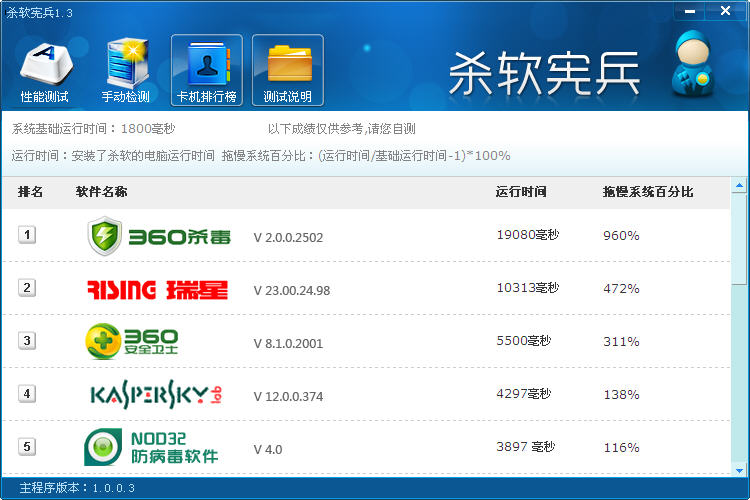Screen dimensions: 750x500
Task: Click version text V 23.00.24.98
Action: tap(292, 290)
